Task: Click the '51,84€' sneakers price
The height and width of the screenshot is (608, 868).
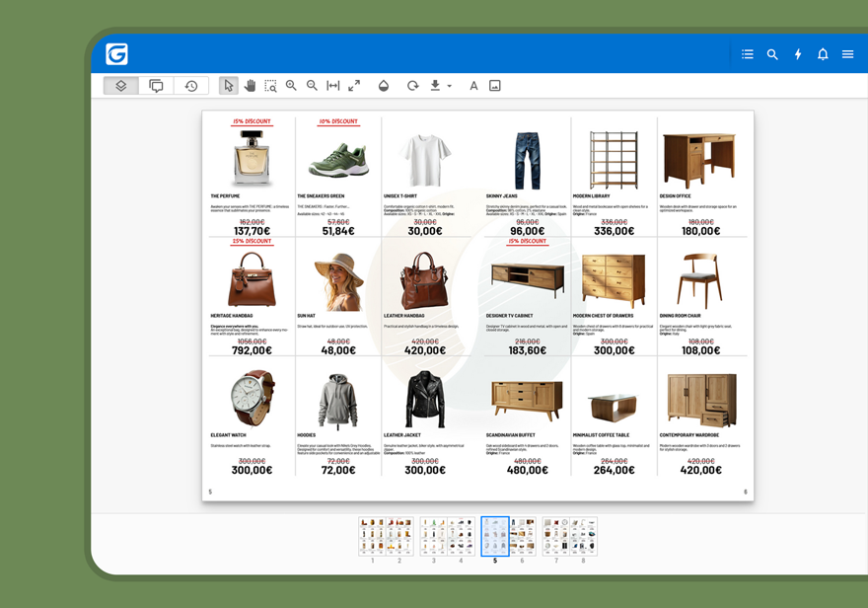Action: [338, 231]
